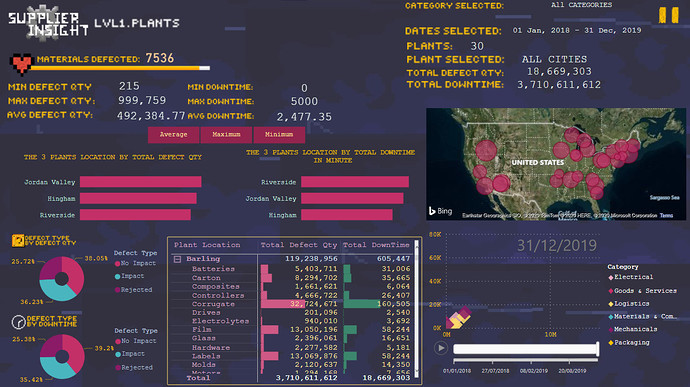The height and width of the screenshot is (387, 690).
Task: Click the Bing logo on the map
Action: click(x=440, y=211)
